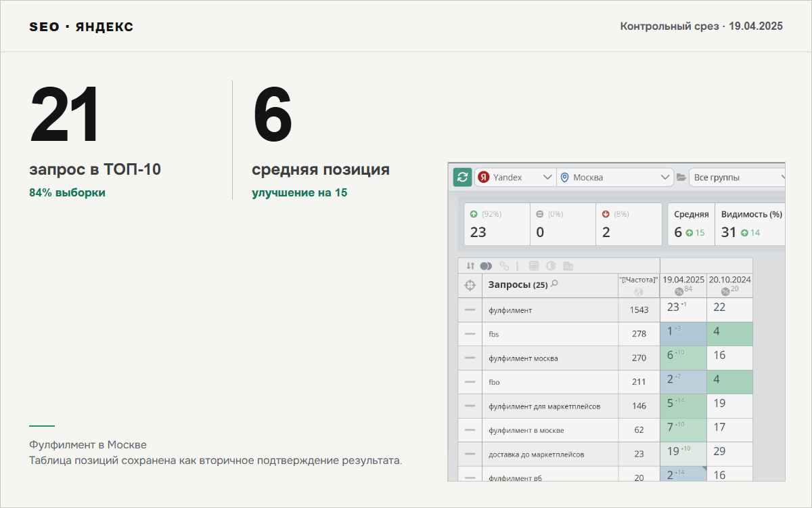Click the Средняя average position card
The width and height of the screenshot is (812, 508).
(691, 224)
